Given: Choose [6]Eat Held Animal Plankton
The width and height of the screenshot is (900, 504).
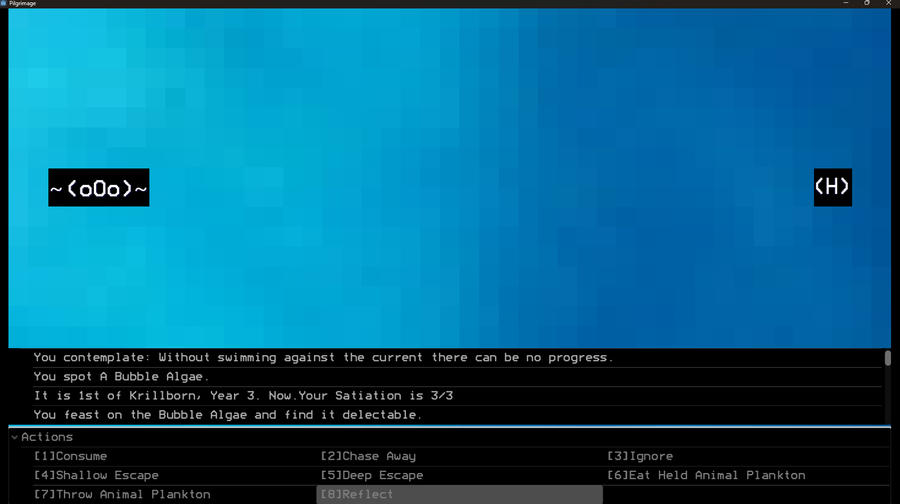Looking at the screenshot, I should click(x=706, y=475).
